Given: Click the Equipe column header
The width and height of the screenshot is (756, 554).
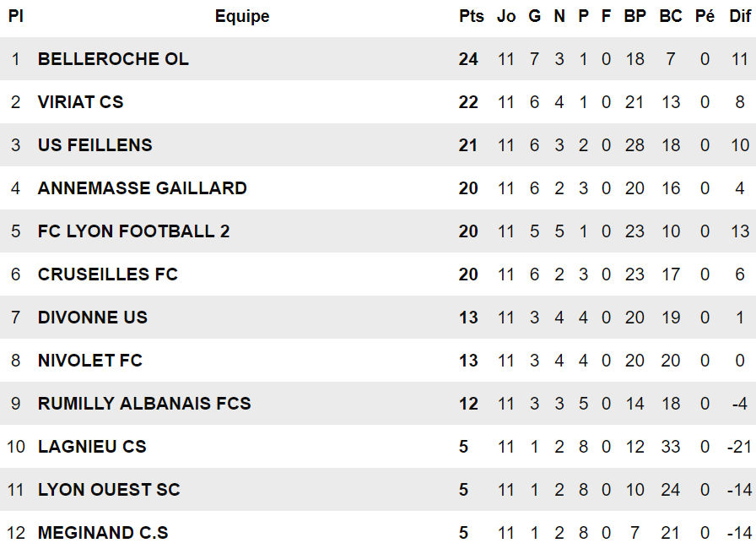Looking at the screenshot, I should pos(242,16).
